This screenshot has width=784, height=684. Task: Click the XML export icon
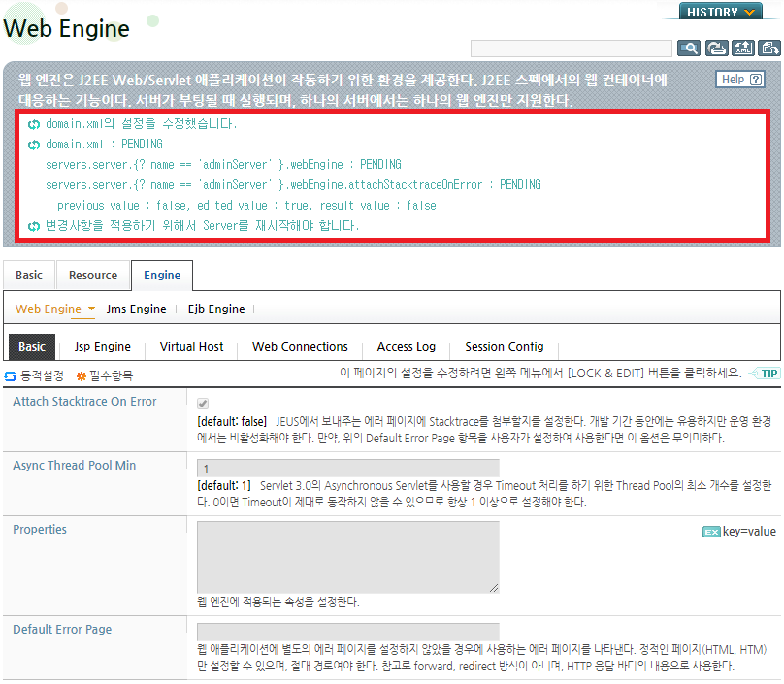click(743, 49)
